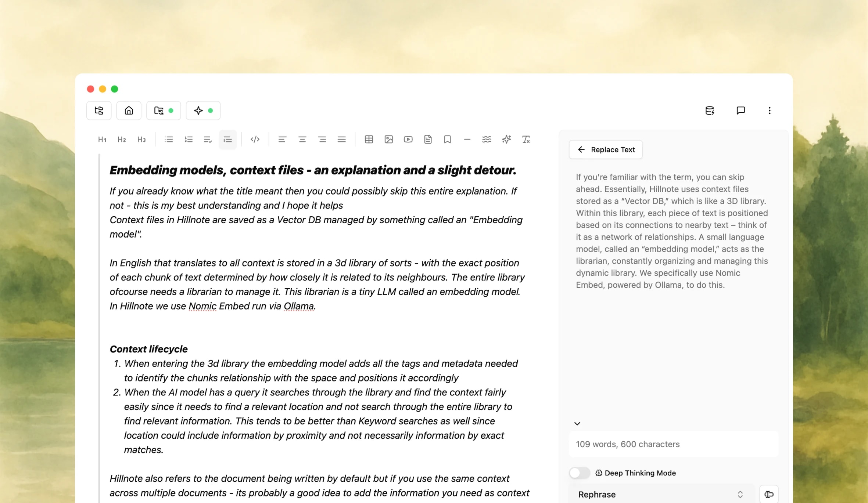This screenshot has height=503, width=868.
Task: Click the wavy lines toolbar icon
Action: [x=487, y=140]
